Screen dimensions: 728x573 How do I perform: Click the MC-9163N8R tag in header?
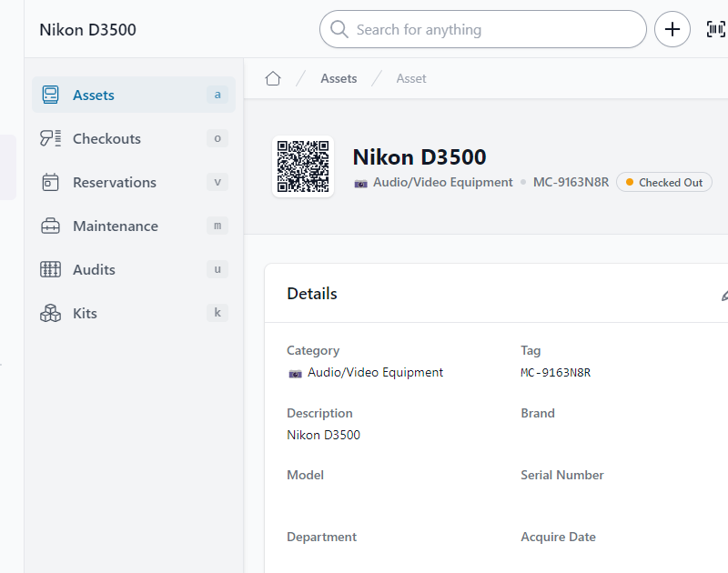pyautogui.click(x=571, y=182)
